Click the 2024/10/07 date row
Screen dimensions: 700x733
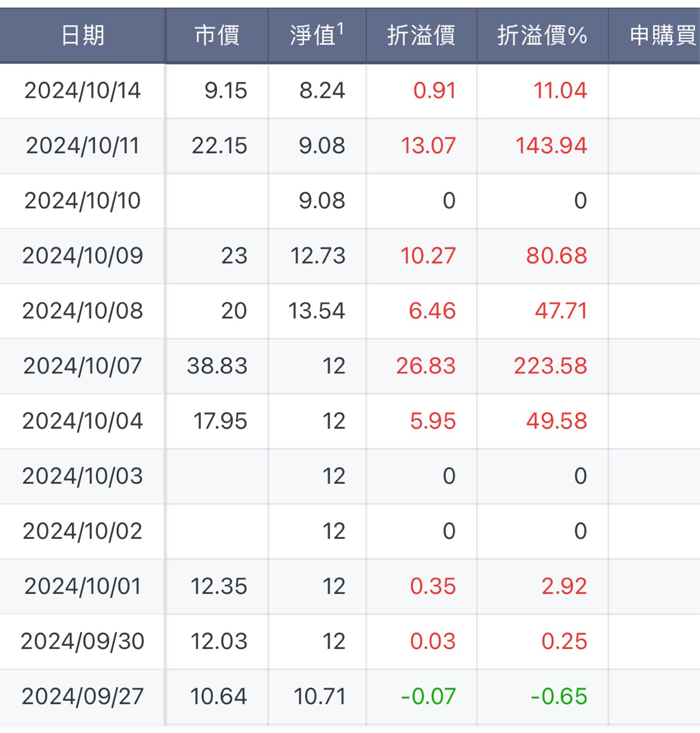[x=82, y=366]
